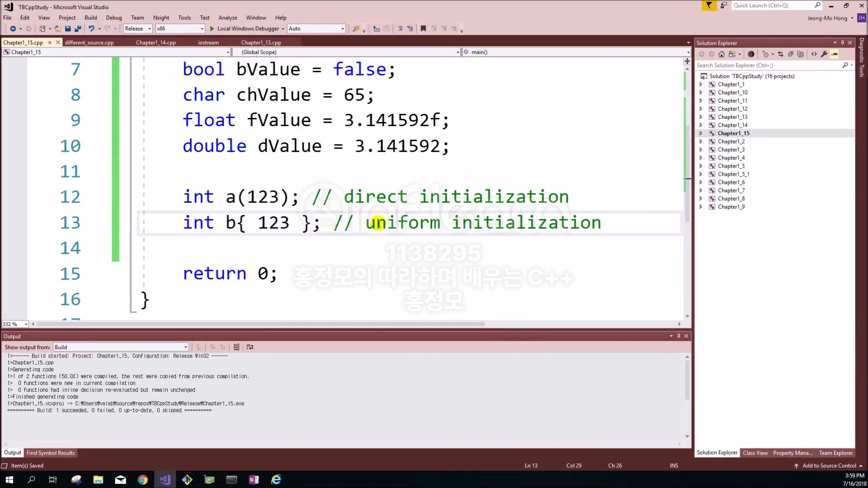Click the Solution Explorer Home icon
The width and height of the screenshot is (868, 488).
(722, 54)
